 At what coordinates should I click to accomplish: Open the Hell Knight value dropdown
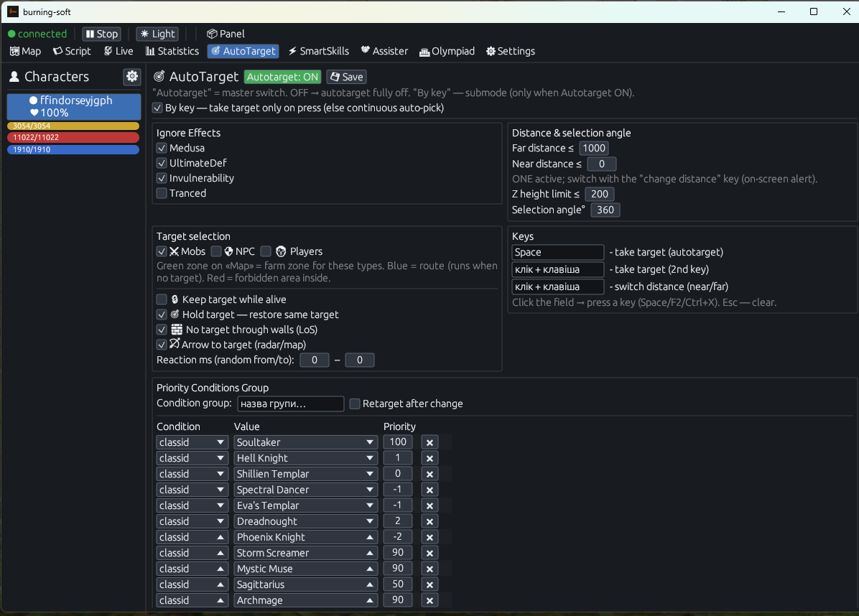[x=306, y=458]
